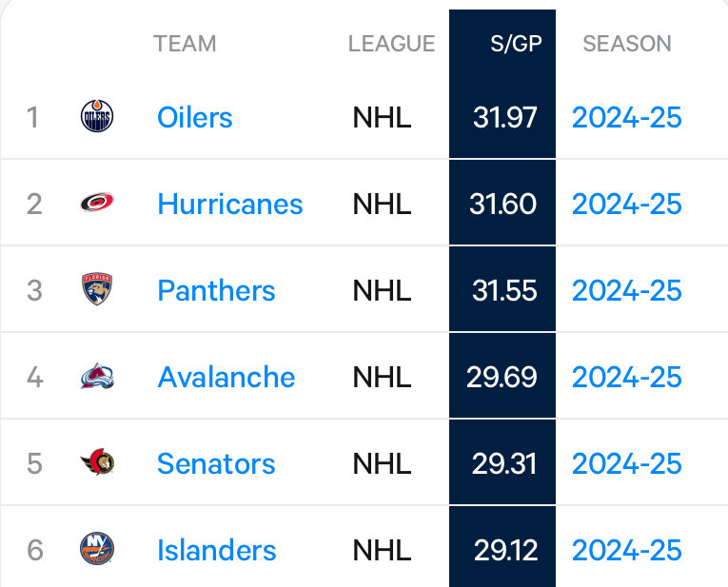Open the Panthers team link

pos(216,290)
